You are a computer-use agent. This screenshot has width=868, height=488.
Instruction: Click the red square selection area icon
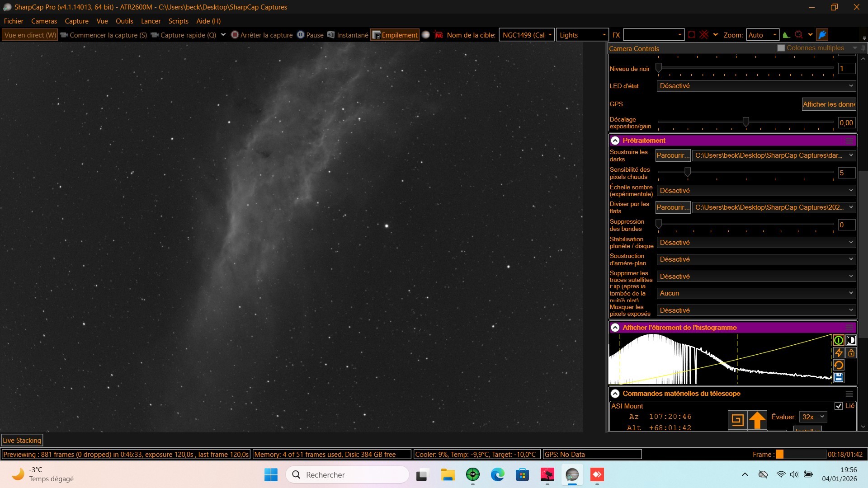692,35
